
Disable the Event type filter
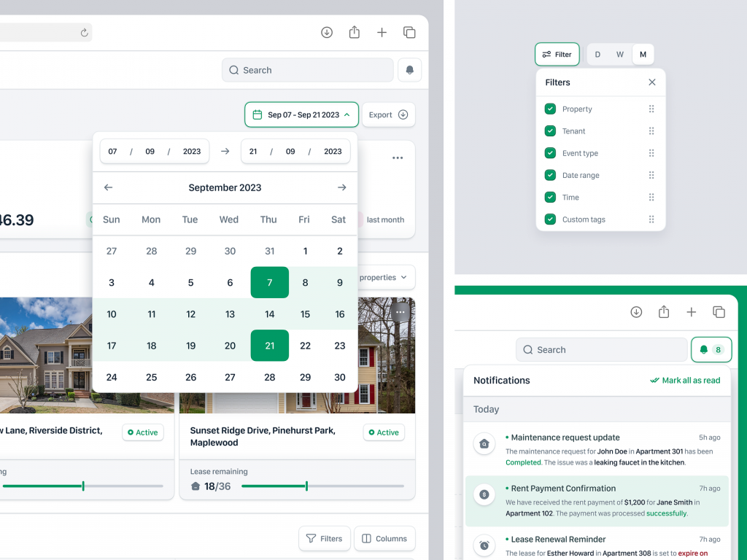pyautogui.click(x=549, y=153)
